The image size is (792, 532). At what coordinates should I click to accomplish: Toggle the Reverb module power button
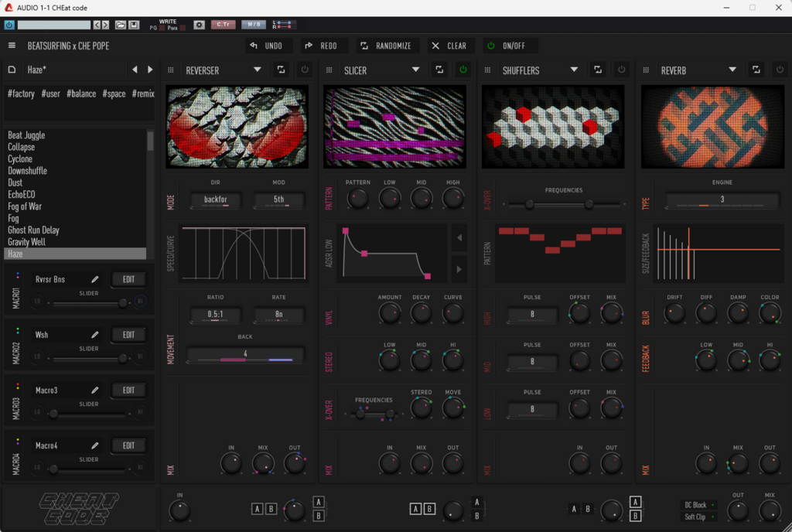click(x=780, y=70)
